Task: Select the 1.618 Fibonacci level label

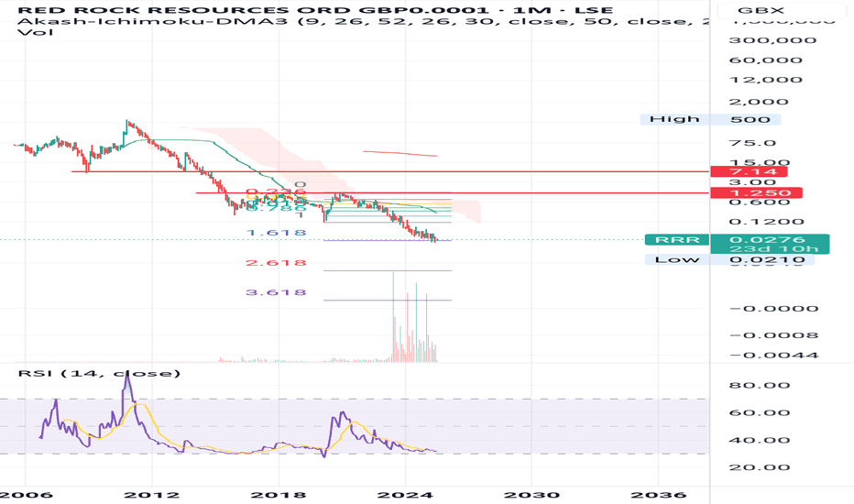Action: 276,233
